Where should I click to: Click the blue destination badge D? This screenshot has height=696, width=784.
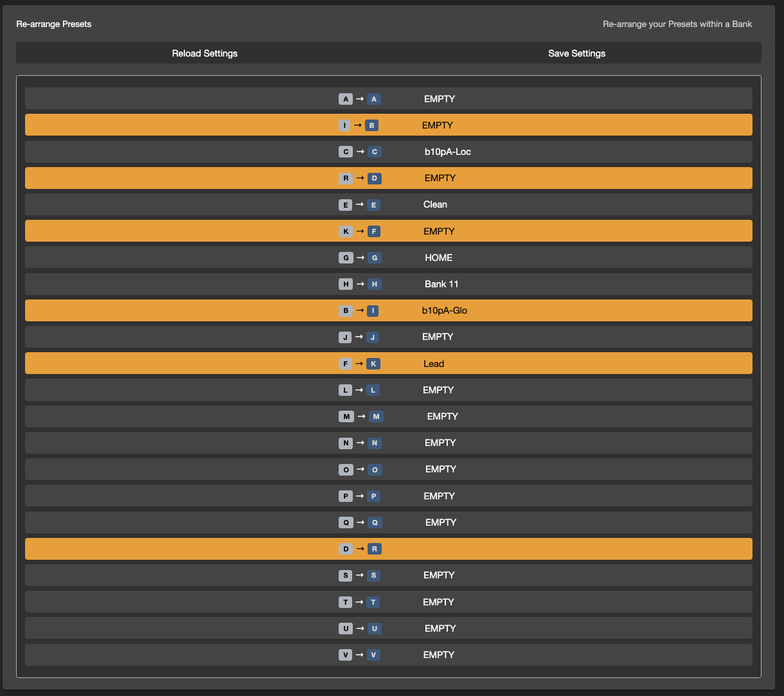click(374, 178)
